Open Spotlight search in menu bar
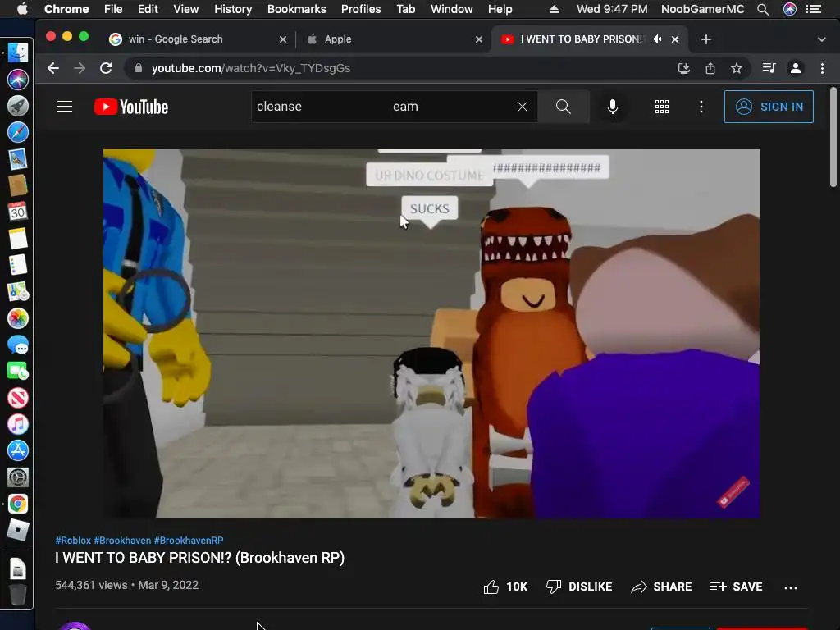Screen dimensions: 840x630 tap(763, 9)
